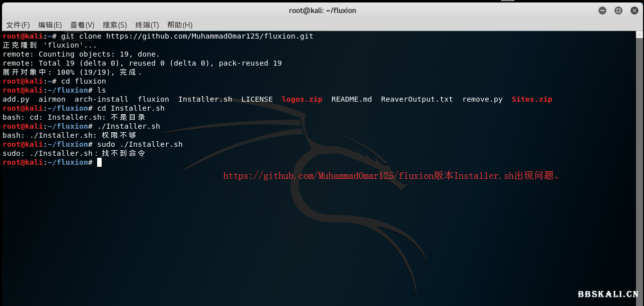Image resolution: width=644 pixels, height=306 pixels.
Task: Open the 终端(T) menu
Action: [x=147, y=25]
